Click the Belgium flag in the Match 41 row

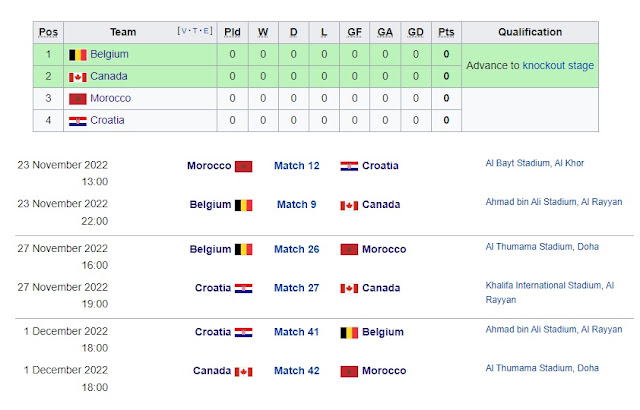[349, 332]
